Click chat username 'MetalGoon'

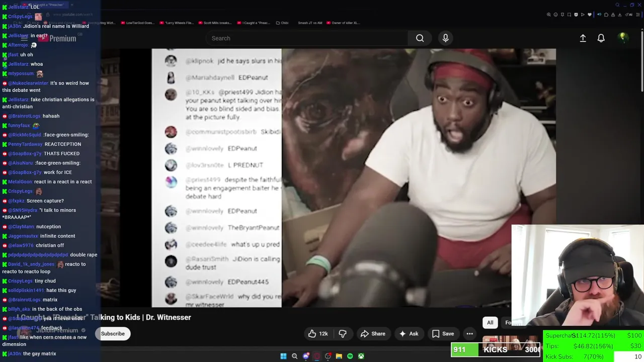point(20,182)
